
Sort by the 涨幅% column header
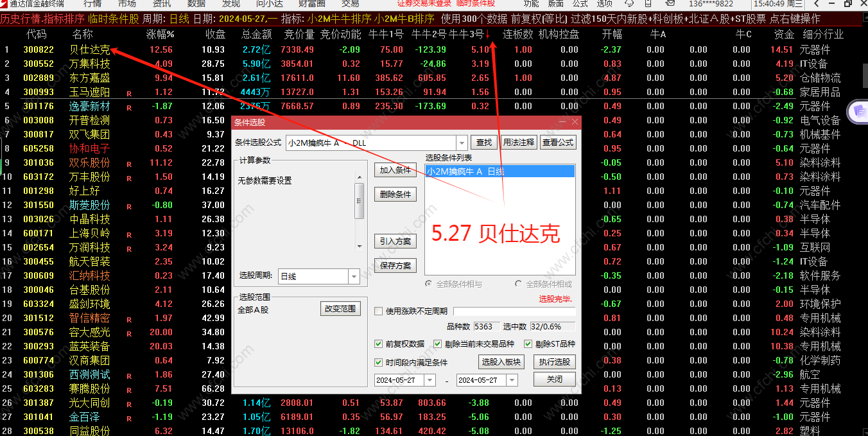click(x=161, y=34)
